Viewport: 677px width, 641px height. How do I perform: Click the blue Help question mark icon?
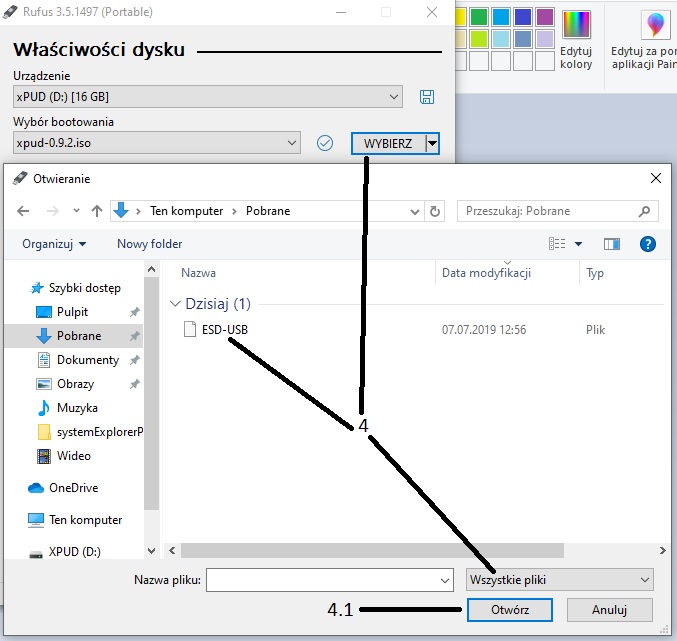tap(648, 244)
